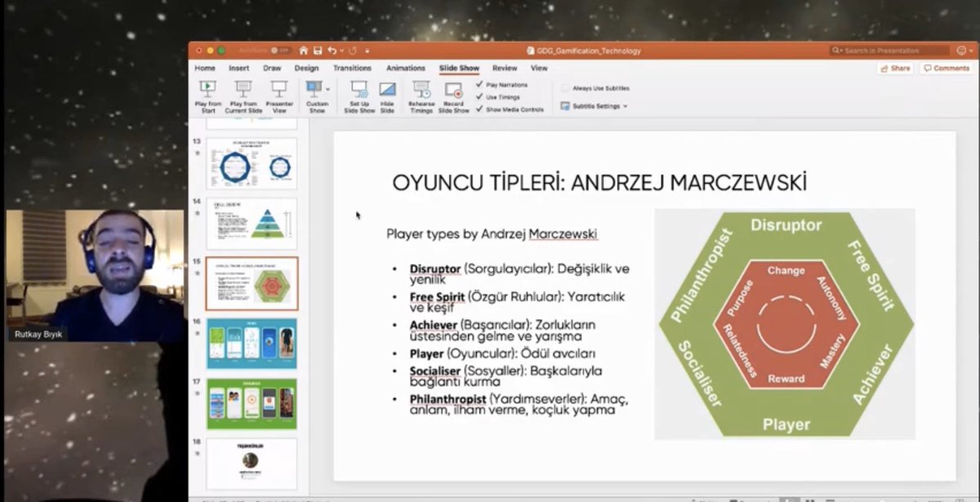Open the Insert ribbon tab

pos(239,68)
